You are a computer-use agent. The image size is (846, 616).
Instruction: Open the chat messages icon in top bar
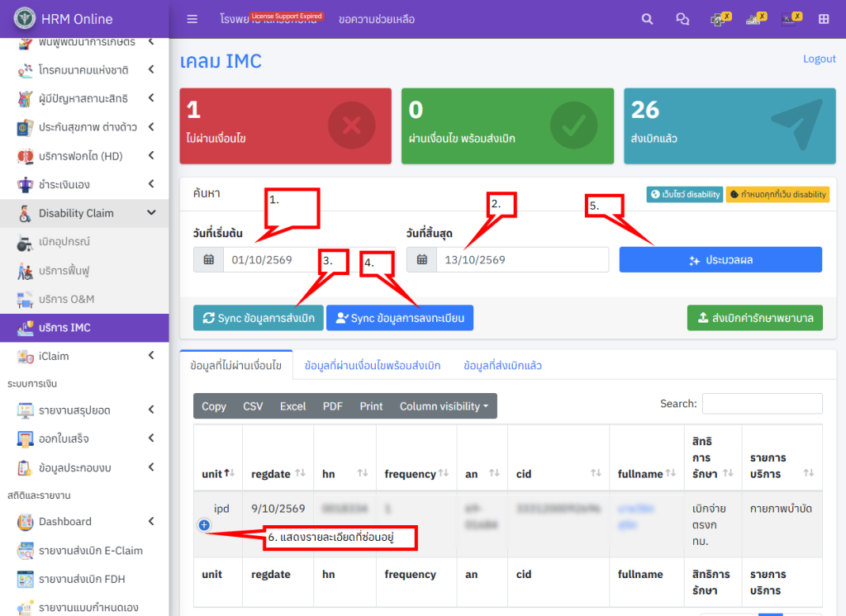tap(682, 20)
